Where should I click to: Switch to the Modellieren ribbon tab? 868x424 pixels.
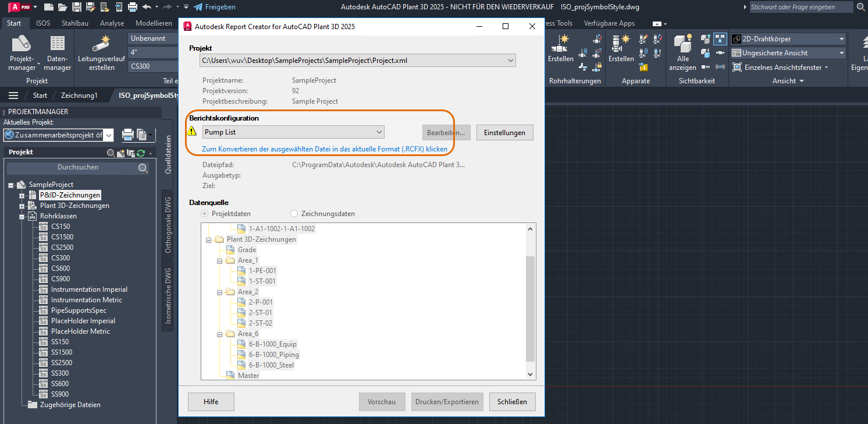pyautogui.click(x=154, y=23)
